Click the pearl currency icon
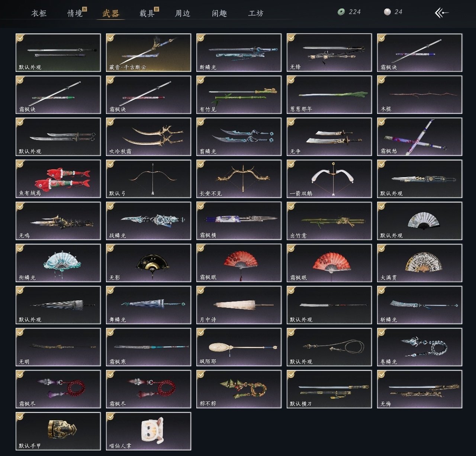Image resolution: width=476 pixels, height=456 pixels. point(387,12)
